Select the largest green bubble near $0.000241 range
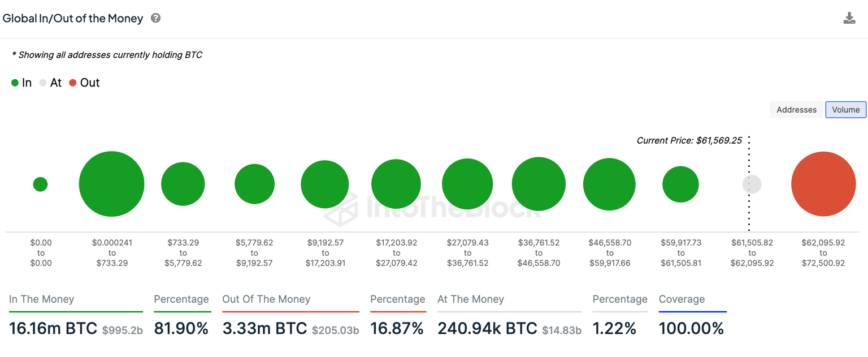This screenshot has height=357, width=868. point(111,183)
